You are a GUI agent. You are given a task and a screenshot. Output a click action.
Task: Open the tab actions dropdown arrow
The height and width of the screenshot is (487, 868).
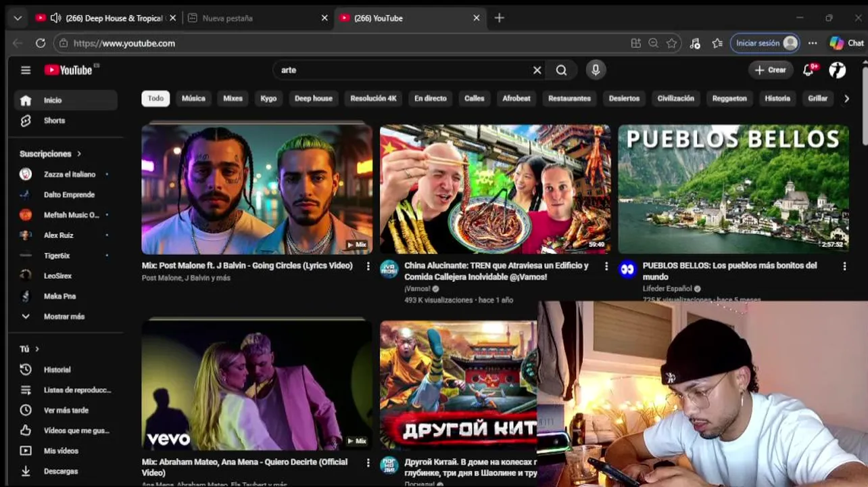point(18,18)
